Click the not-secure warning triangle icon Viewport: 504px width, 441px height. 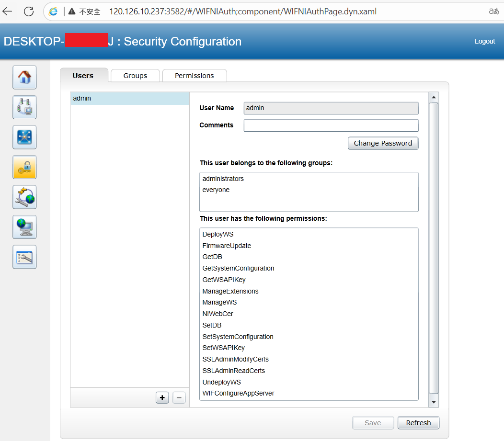72,11
